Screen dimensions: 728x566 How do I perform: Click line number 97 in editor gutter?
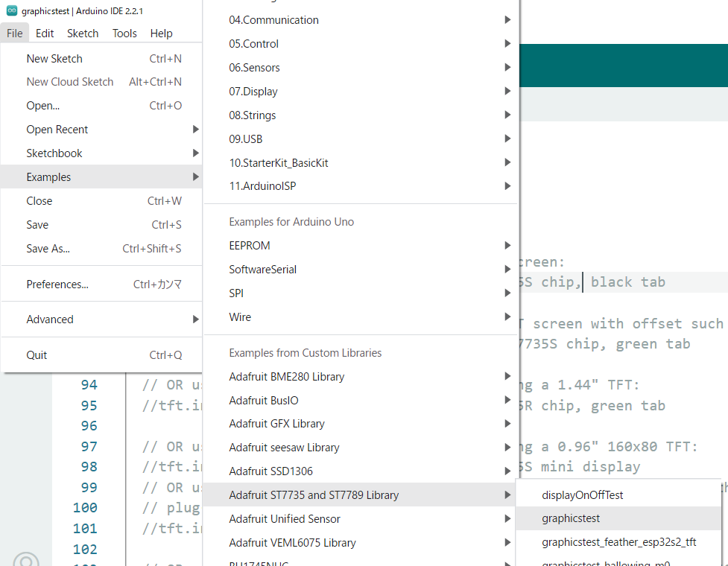click(89, 446)
